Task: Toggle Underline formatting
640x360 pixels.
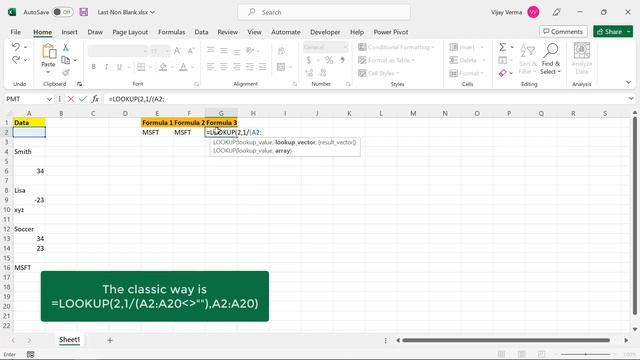Action: (x=119, y=67)
